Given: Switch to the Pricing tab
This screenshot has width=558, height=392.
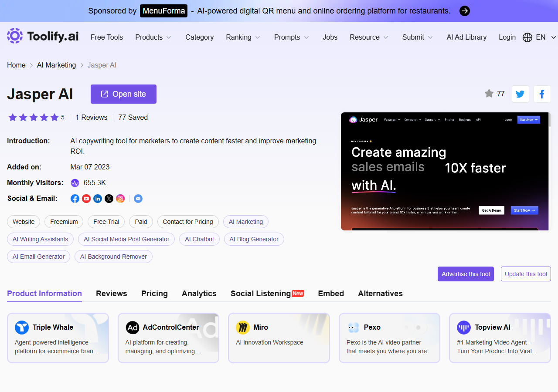Looking at the screenshot, I should (154, 294).
